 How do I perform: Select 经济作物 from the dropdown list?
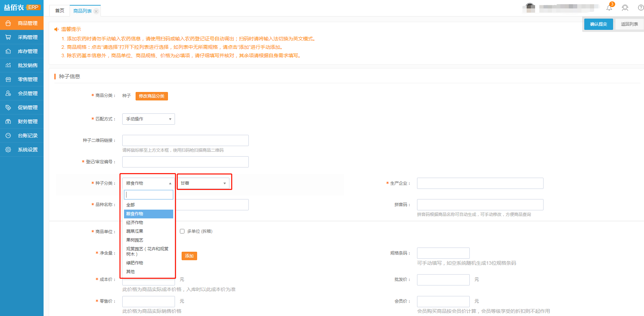[135, 223]
